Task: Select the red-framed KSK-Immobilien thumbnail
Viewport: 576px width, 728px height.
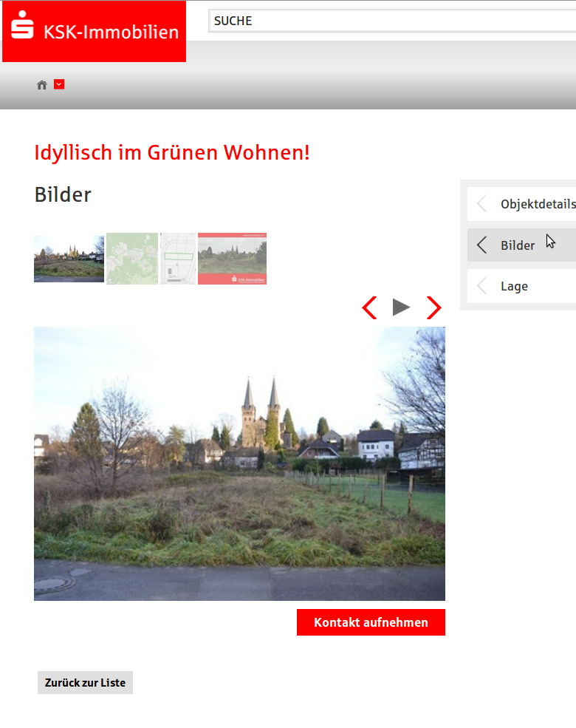Action: [x=233, y=259]
